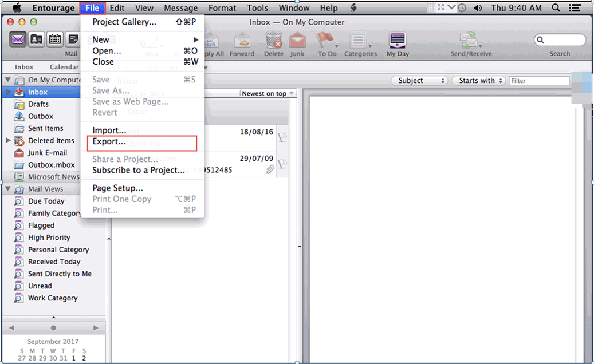Screen dimensions: 594x364
Task: Expand the Deleted Items folder triangle
Action: coord(7,140)
